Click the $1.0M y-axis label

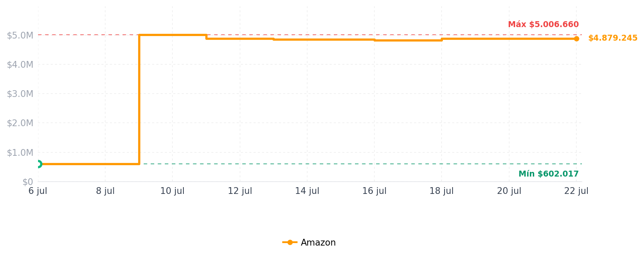[20, 153]
